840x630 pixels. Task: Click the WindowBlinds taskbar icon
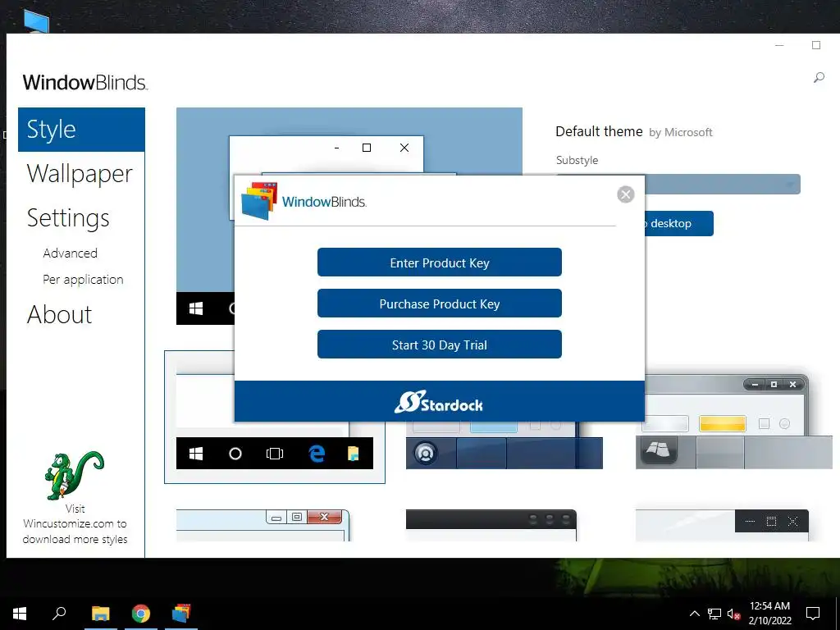coord(181,614)
